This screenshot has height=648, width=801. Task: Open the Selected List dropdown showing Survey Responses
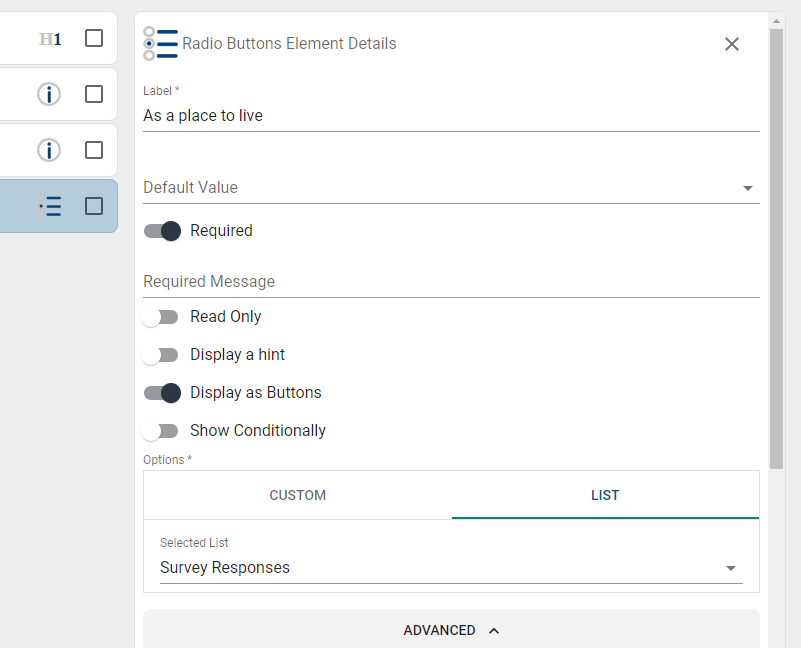451,568
